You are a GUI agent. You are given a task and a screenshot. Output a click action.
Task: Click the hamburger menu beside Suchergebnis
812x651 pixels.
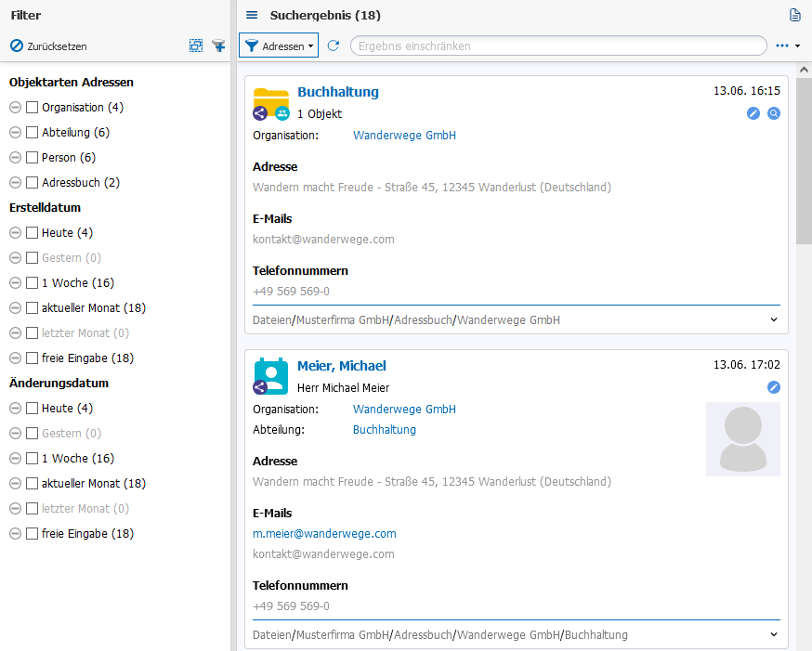[252, 15]
